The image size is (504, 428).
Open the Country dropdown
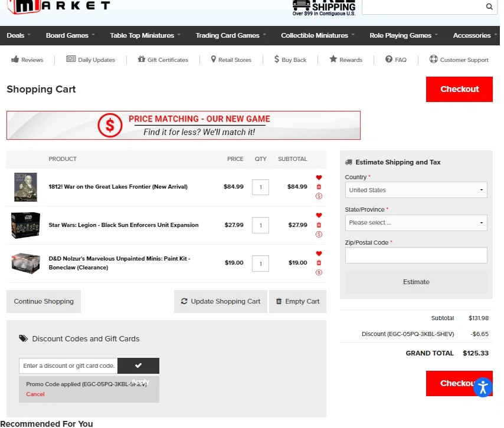click(x=416, y=190)
